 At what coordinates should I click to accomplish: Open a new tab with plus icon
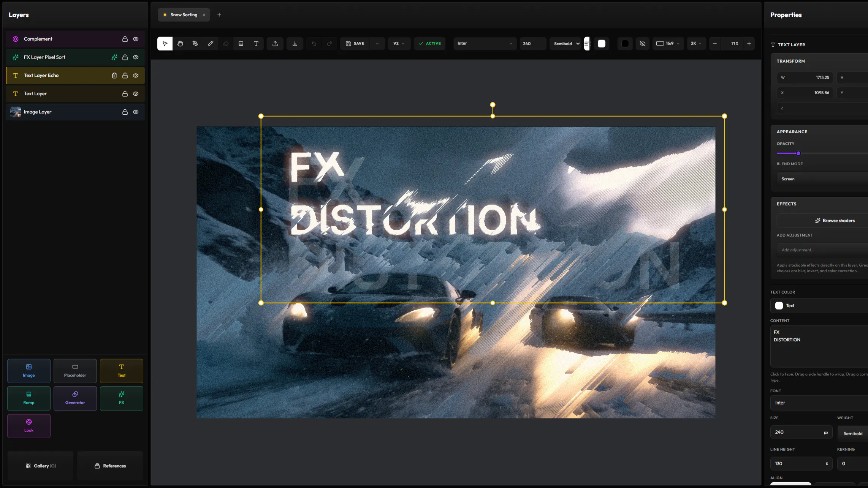point(219,15)
